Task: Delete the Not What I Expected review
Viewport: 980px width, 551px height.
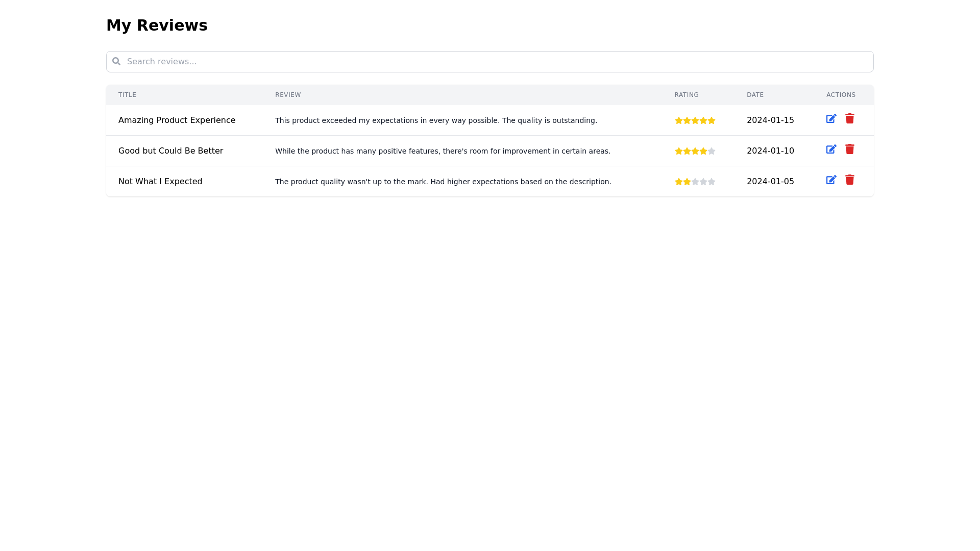Action: (x=849, y=180)
